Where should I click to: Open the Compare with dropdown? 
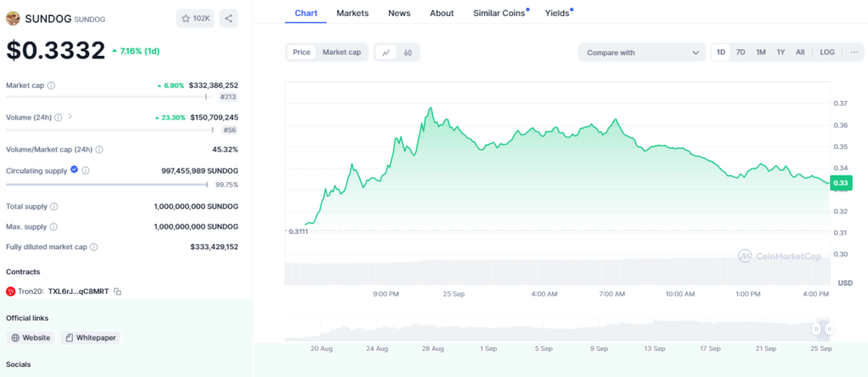click(643, 53)
